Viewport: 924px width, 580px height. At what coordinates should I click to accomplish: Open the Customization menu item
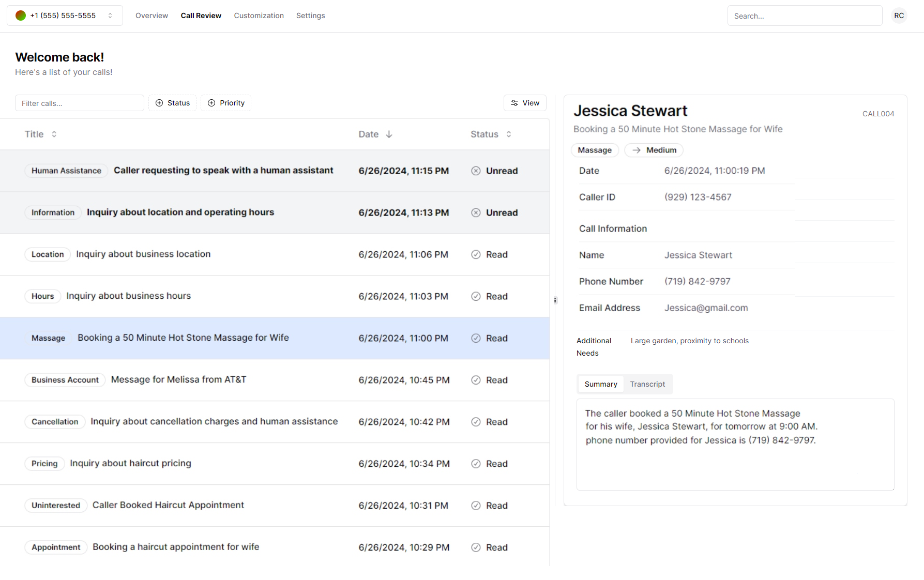point(259,16)
